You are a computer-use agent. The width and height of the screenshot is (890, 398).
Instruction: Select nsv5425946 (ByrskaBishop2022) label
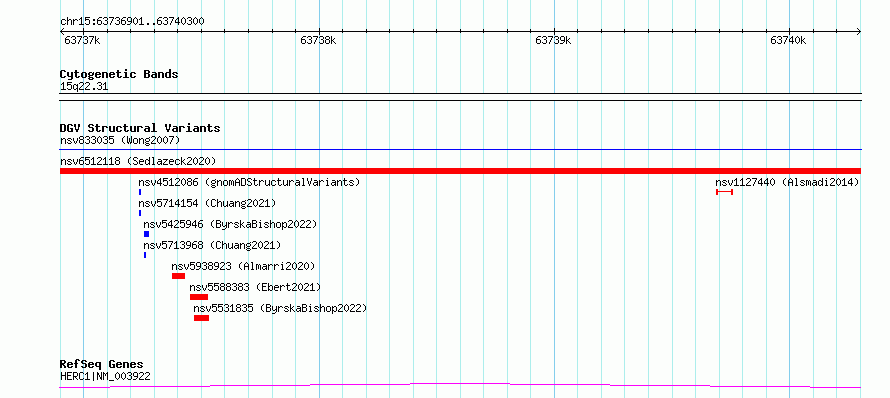230,224
